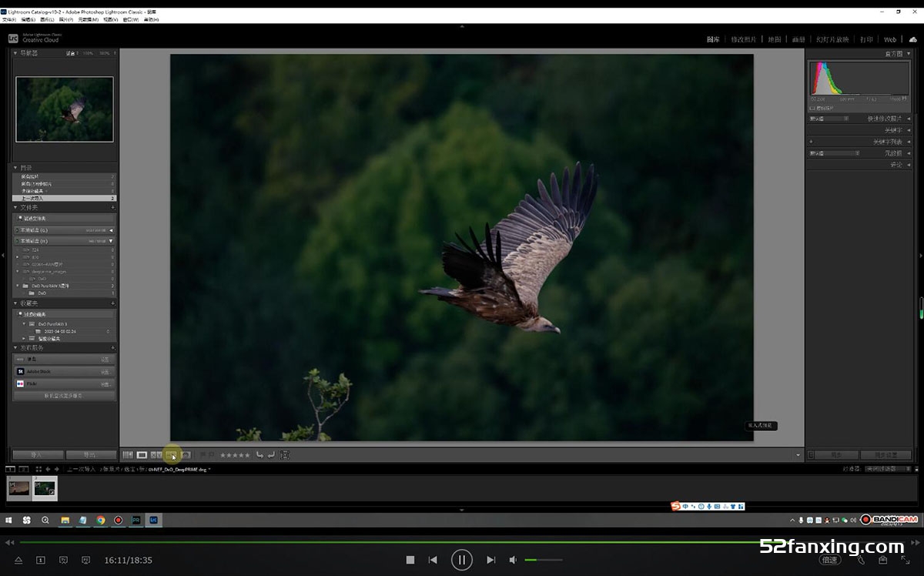Image resolution: width=924 pixels, height=576 pixels.
Task: Open the toolbar content dropdown arrow
Action: pyautogui.click(x=798, y=455)
